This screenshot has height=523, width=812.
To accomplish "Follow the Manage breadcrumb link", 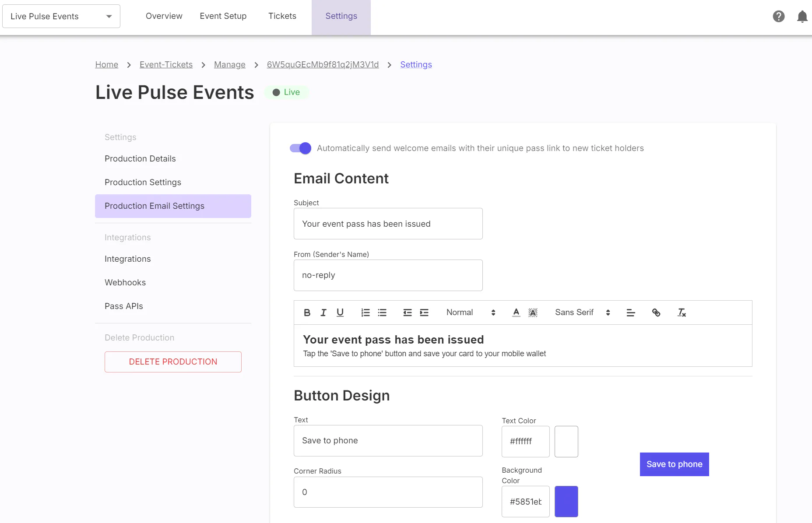I will [230, 65].
